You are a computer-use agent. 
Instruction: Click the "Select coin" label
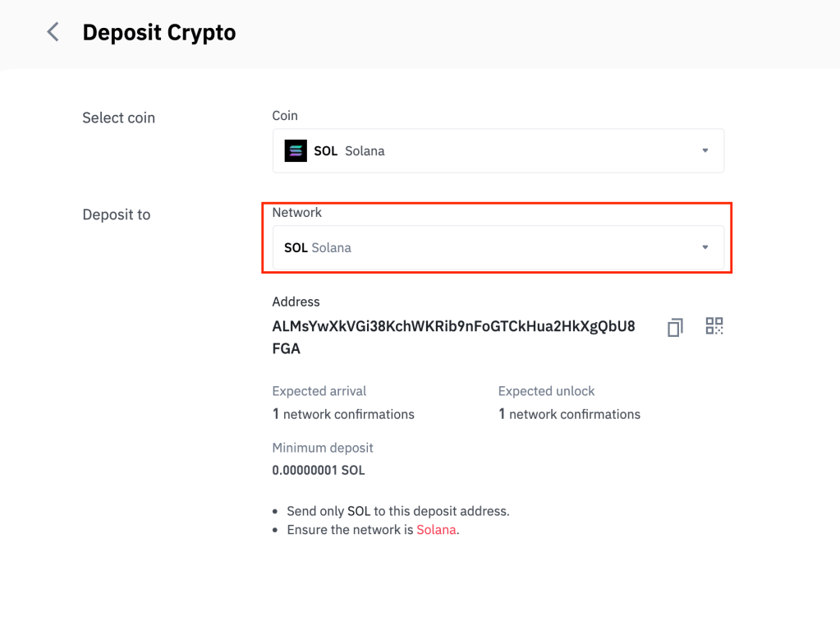click(x=118, y=117)
